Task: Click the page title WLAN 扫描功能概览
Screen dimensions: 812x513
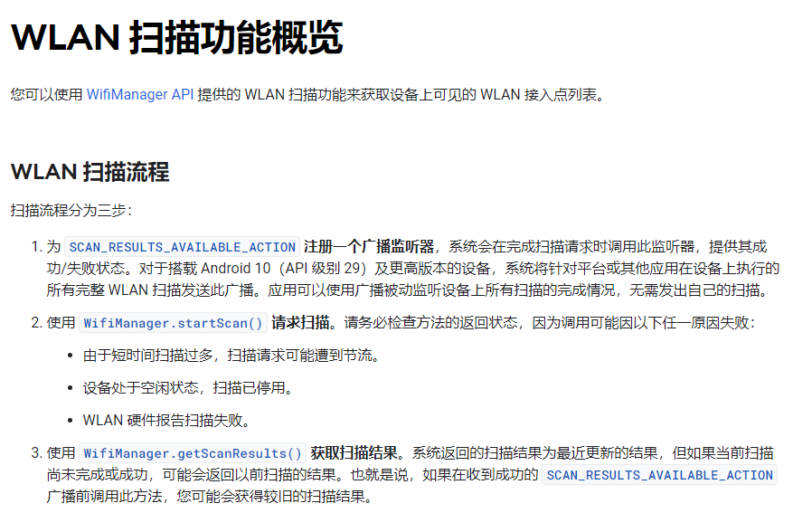Action: 177,39
